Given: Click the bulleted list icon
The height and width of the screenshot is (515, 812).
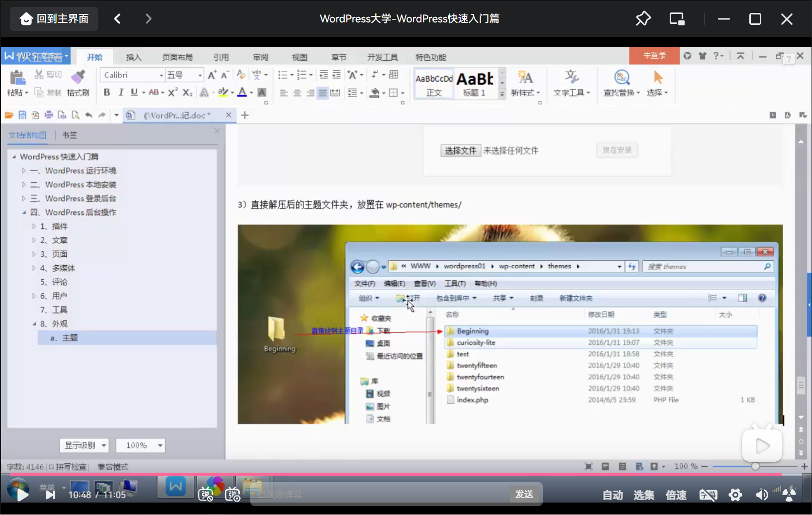Looking at the screenshot, I should 283,75.
